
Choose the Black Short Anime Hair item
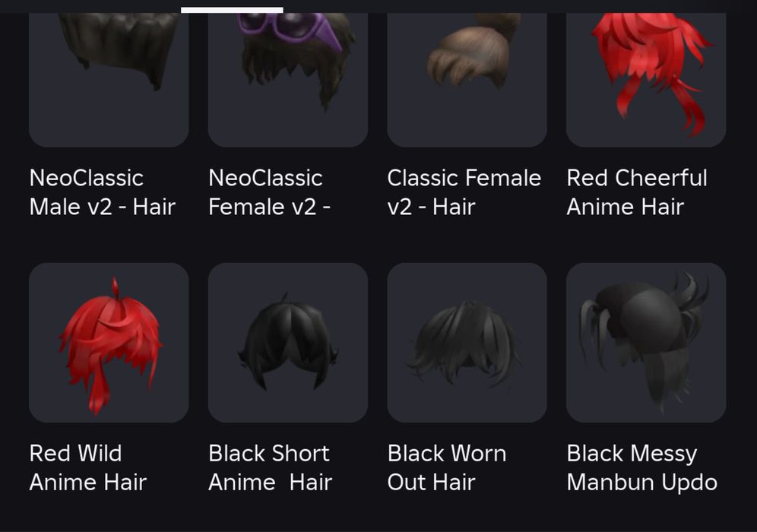[x=288, y=342]
